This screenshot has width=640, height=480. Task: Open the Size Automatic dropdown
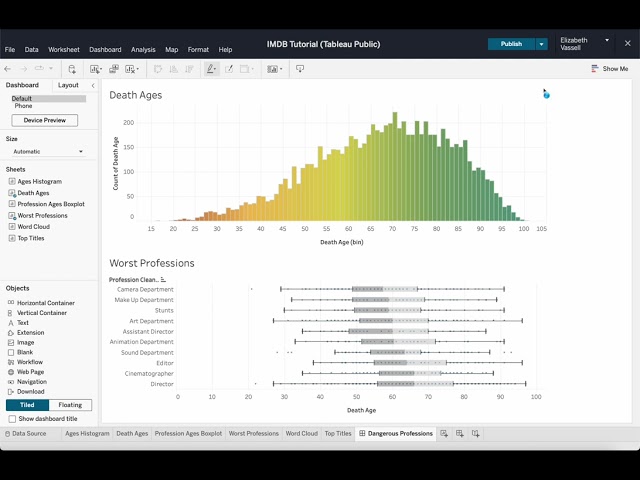[48, 151]
